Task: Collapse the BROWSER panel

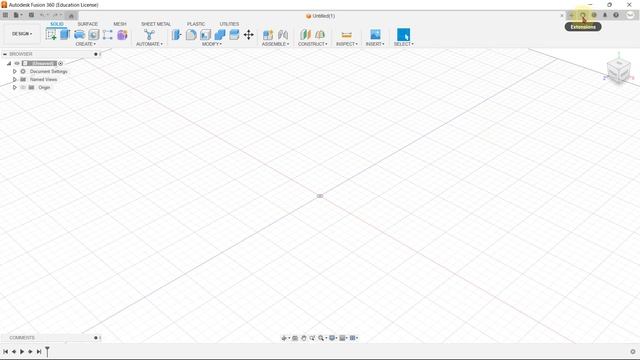Action: pos(4,54)
